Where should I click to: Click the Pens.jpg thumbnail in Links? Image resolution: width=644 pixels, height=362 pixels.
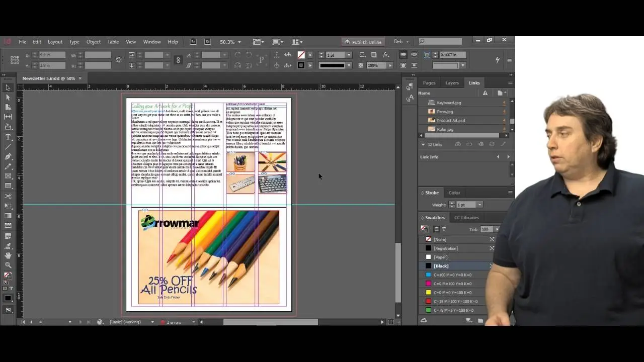click(x=431, y=112)
